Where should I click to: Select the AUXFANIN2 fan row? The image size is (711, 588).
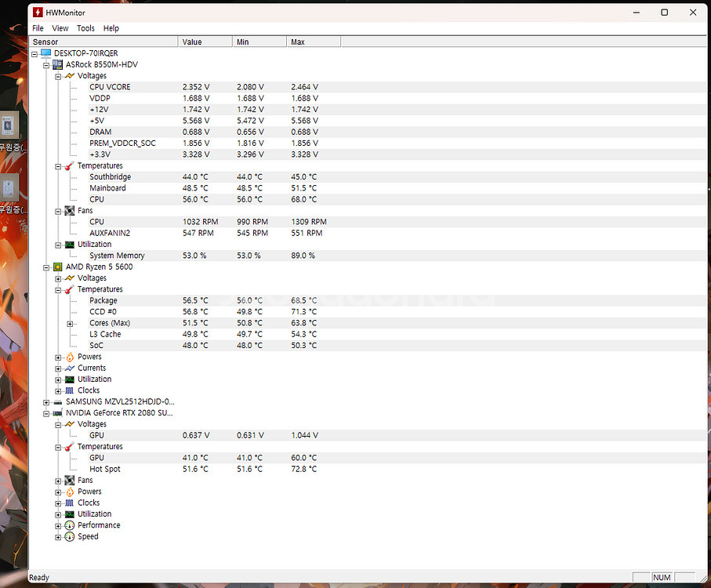(x=397, y=233)
